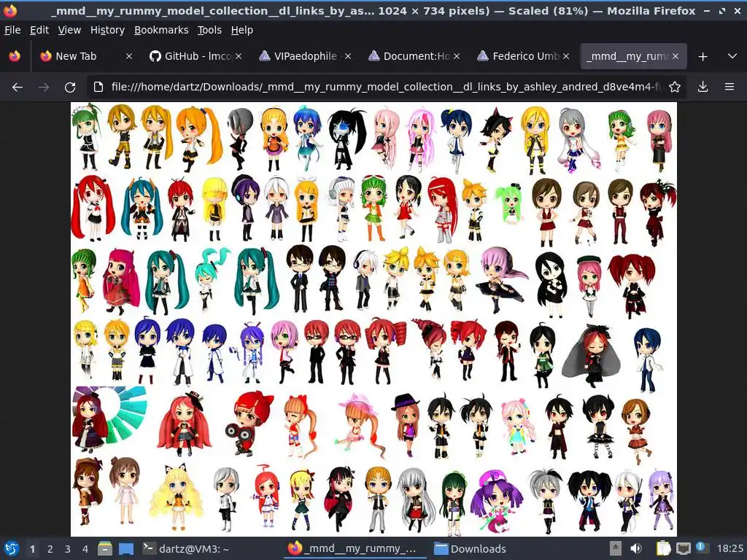Image resolution: width=747 pixels, height=560 pixels.
Task: Reload the current page
Action: pyautogui.click(x=70, y=87)
